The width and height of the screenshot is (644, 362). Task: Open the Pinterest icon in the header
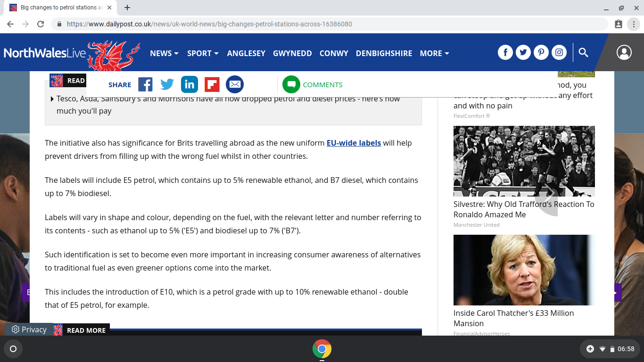pyautogui.click(x=541, y=52)
